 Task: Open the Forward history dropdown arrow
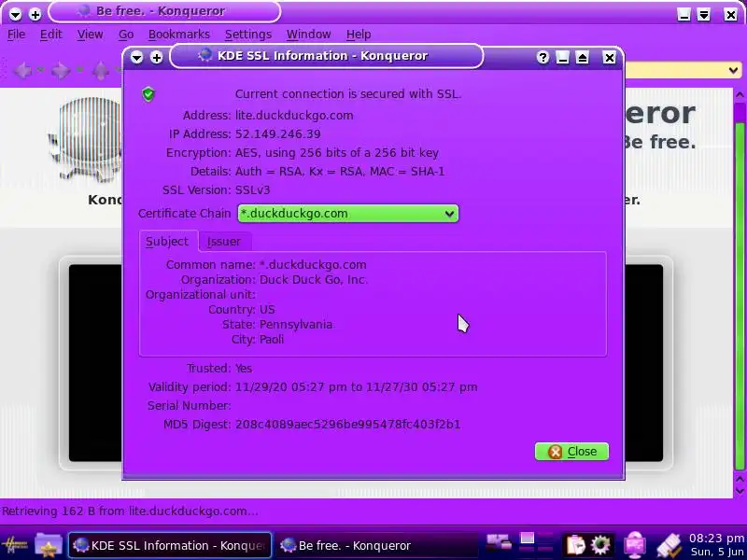[x=79, y=71]
